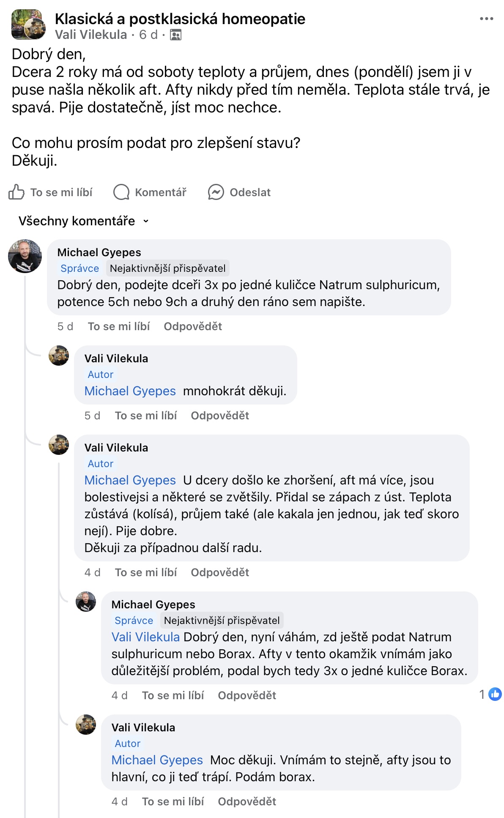Like the final "Podám borax" comment
504x818 pixels.
pos(173,802)
